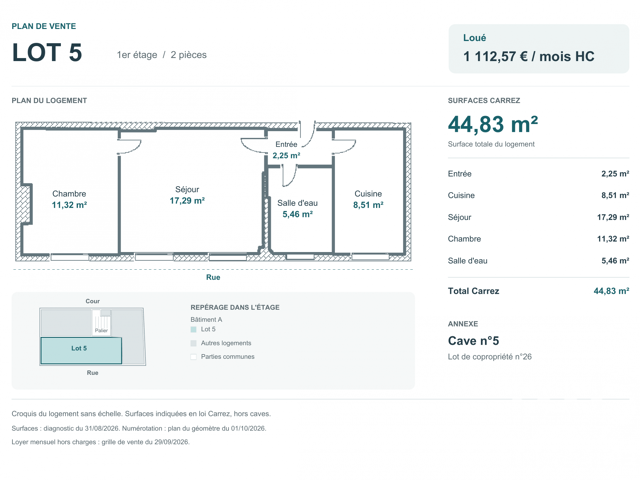The height and width of the screenshot is (480, 640).
Task: Click the Parties communes legend swatch
Action: (193, 357)
